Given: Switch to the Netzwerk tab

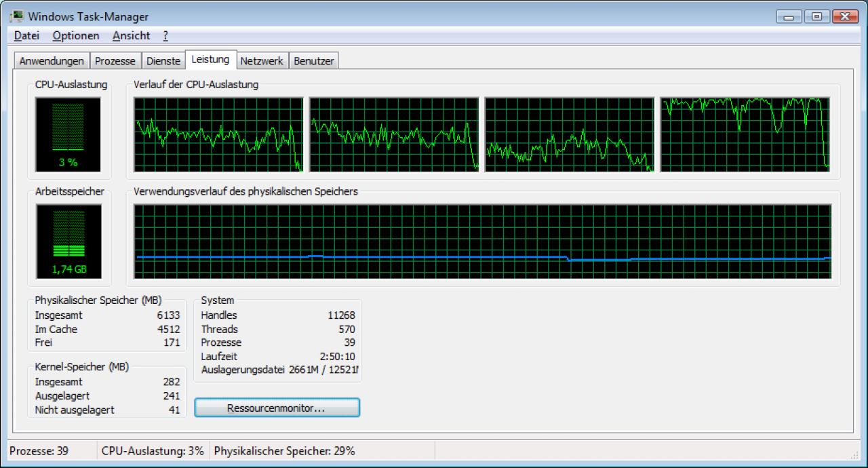Looking at the screenshot, I should [262, 61].
